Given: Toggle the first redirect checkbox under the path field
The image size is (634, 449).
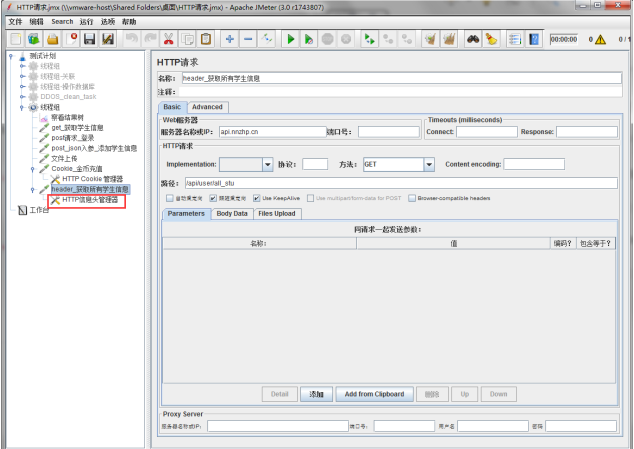Looking at the screenshot, I should [168, 198].
